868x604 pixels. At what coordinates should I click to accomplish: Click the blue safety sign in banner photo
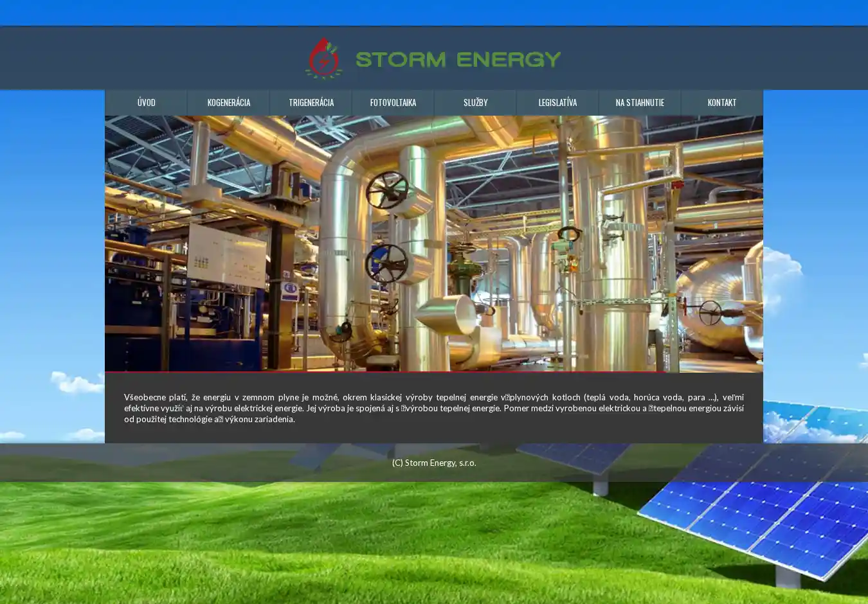(289, 290)
